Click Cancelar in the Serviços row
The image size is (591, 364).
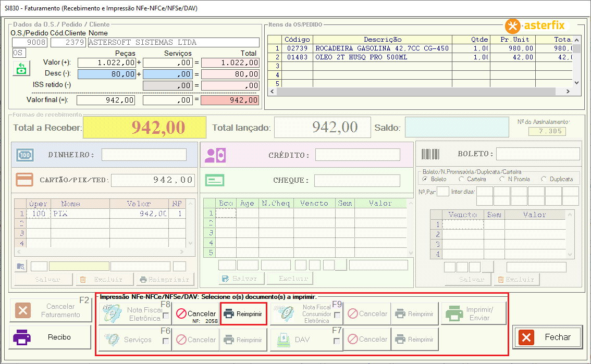pos(196,340)
